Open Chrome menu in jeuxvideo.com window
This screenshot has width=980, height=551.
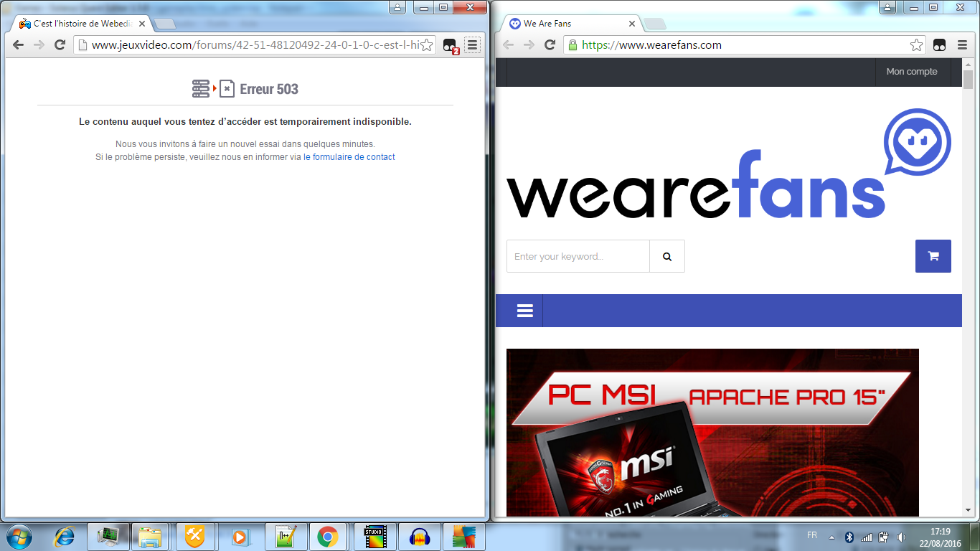pyautogui.click(x=472, y=44)
